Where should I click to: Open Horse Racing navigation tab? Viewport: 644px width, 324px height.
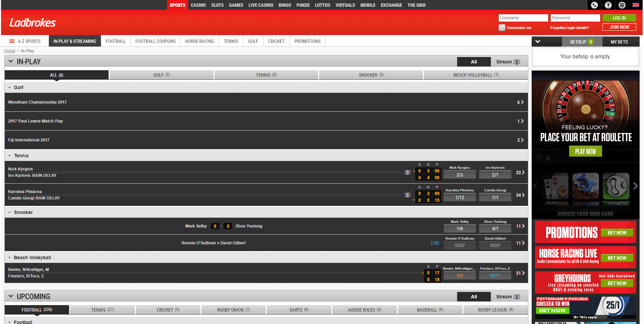pyautogui.click(x=199, y=41)
